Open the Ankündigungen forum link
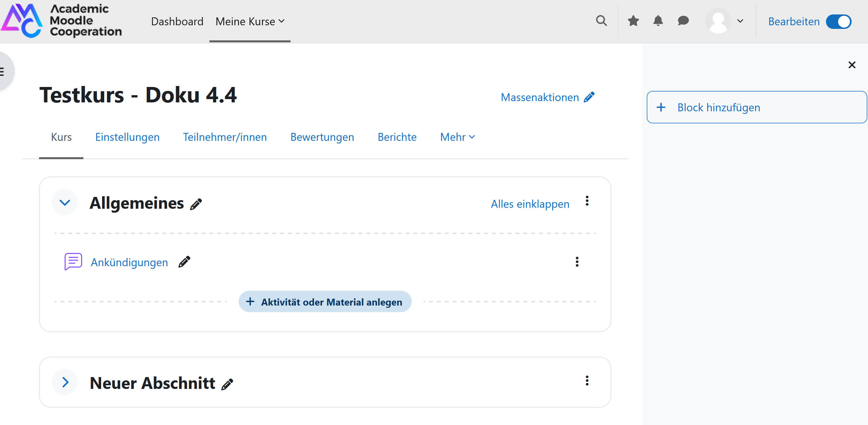This screenshot has width=868, height=425. 129,262
